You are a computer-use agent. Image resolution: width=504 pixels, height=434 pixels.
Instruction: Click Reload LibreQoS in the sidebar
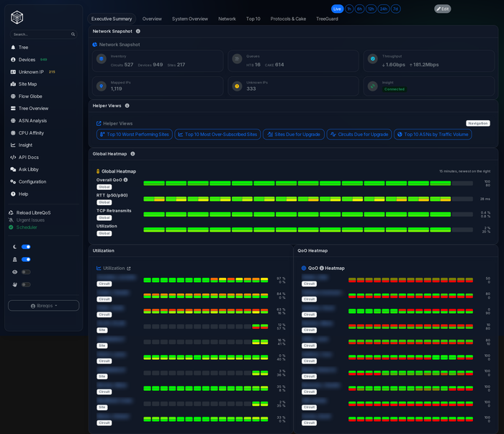(33, 212)
